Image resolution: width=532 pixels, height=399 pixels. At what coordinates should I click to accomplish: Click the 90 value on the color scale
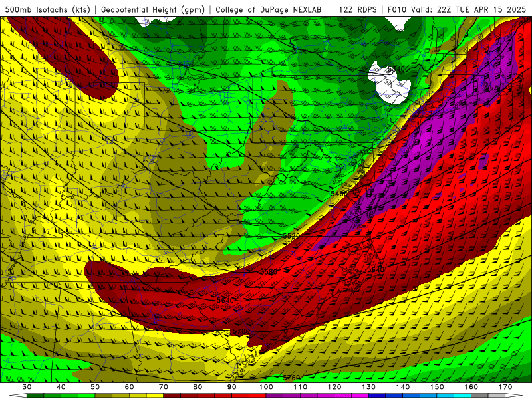232,387
